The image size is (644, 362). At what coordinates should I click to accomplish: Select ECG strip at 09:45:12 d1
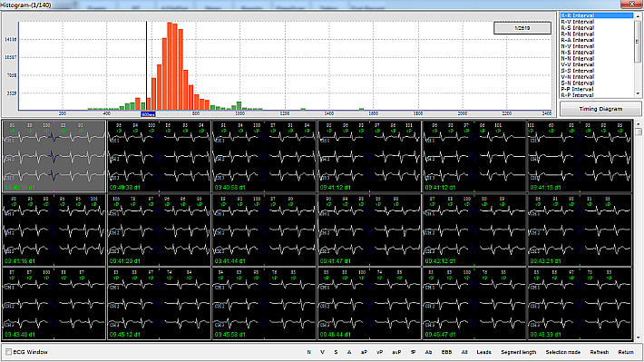(159, 304)
